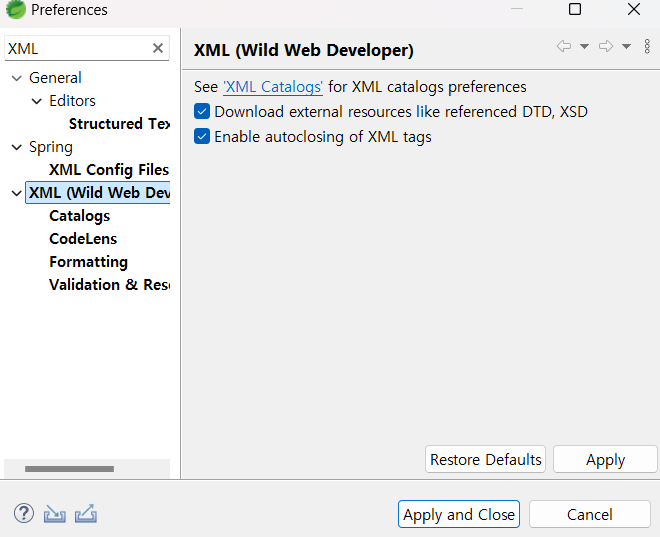Collapse XML (Wild Web Developer) node

tap(17, 194)
